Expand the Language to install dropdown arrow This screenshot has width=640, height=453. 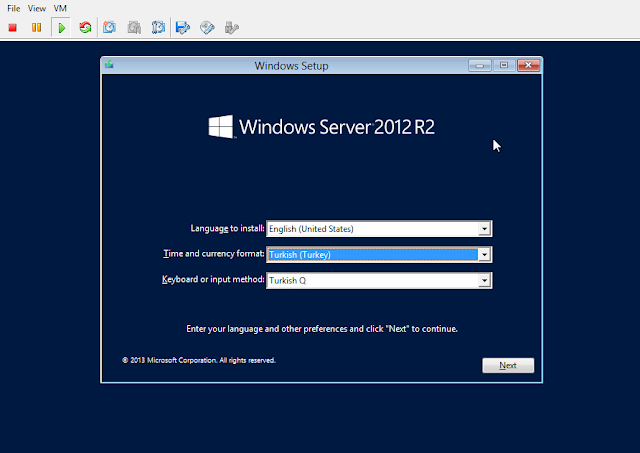tap(484, 229)
